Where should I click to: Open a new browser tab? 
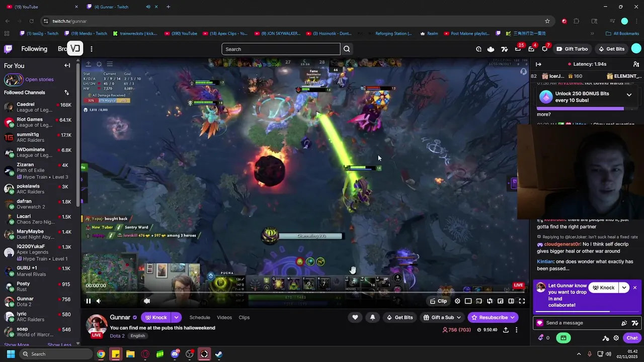click(x=168, y=7)
